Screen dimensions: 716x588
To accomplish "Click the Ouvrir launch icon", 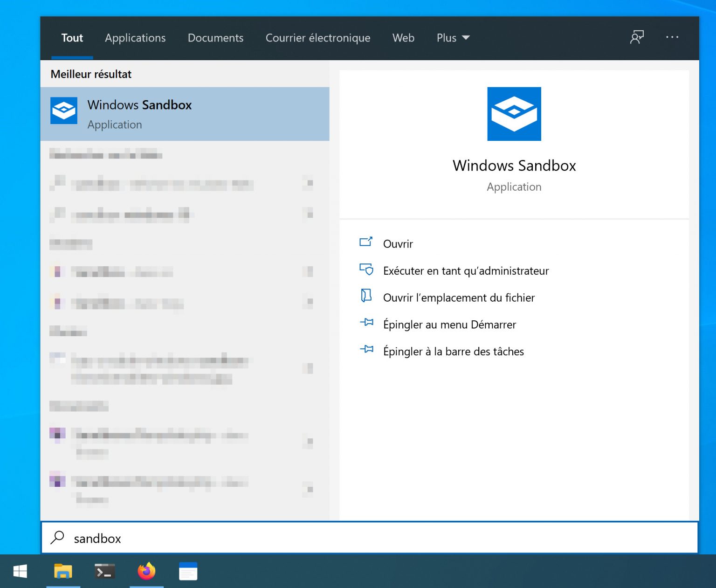I will [x=367, y=242].
